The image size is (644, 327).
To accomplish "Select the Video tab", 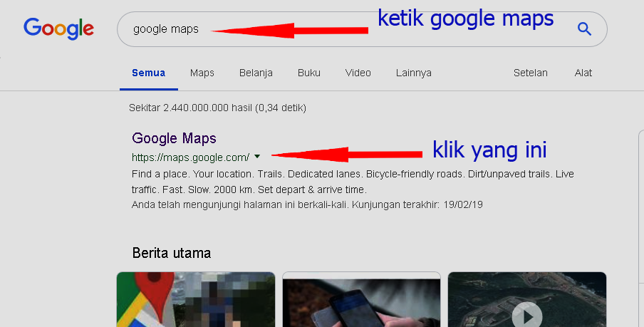I will (x=358, y=73).
